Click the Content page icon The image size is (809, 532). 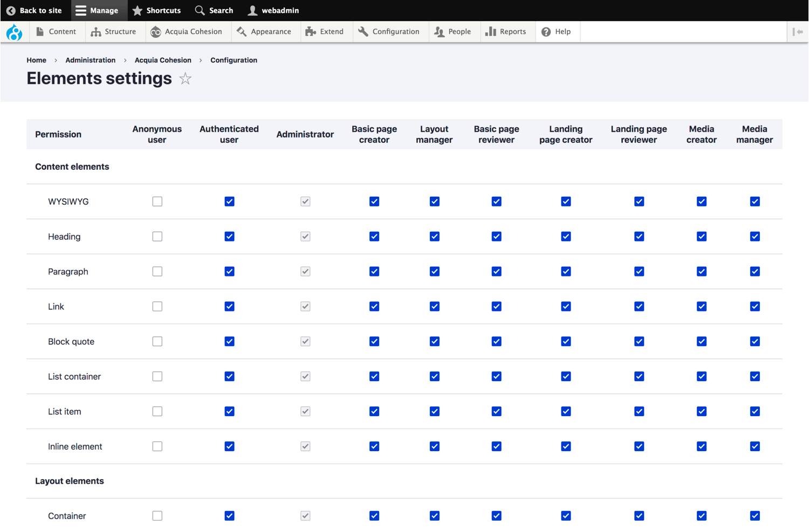[40, 32]
